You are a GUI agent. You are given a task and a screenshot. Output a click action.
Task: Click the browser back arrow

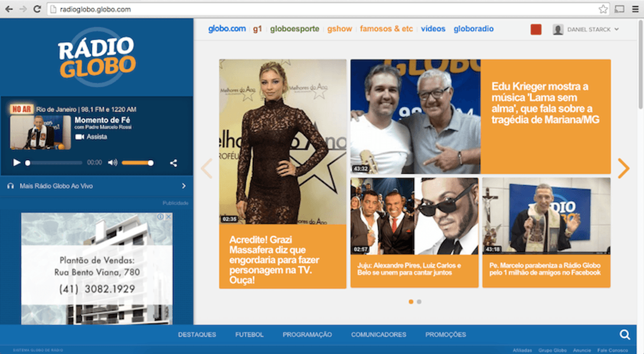pyautogui.click(x=9, y=9)
